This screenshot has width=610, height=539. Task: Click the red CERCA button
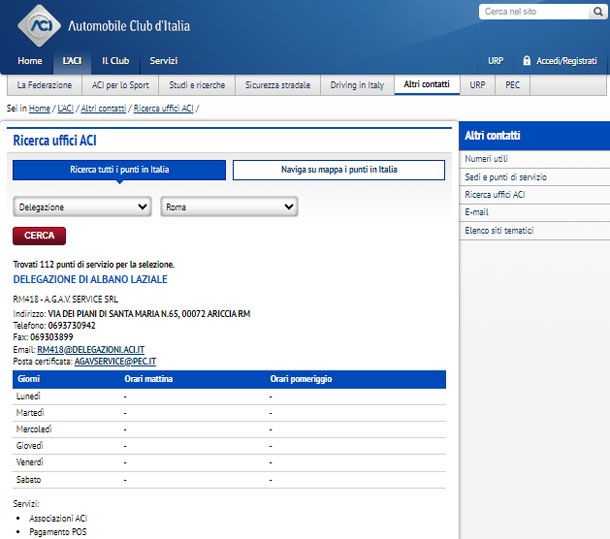click(x=39, y=236)
